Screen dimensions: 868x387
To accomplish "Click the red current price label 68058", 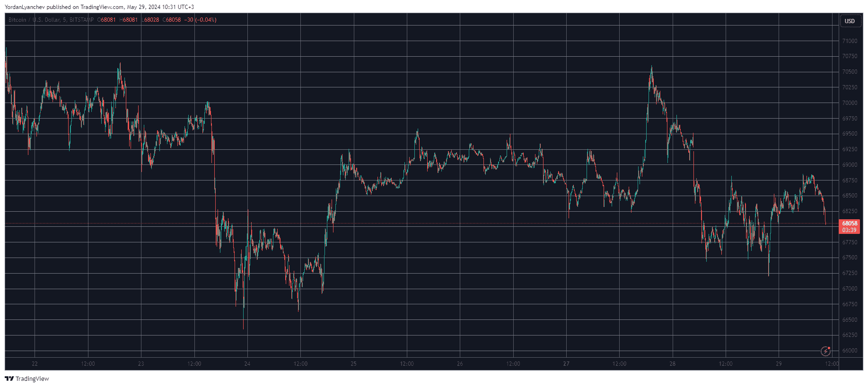I will tap(850, 224).
